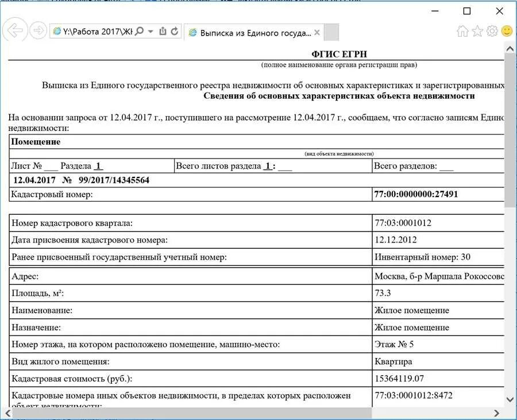Open Favorites with the star icon
Viewport: 517px width, 420px height.
[x=477, y=31]
